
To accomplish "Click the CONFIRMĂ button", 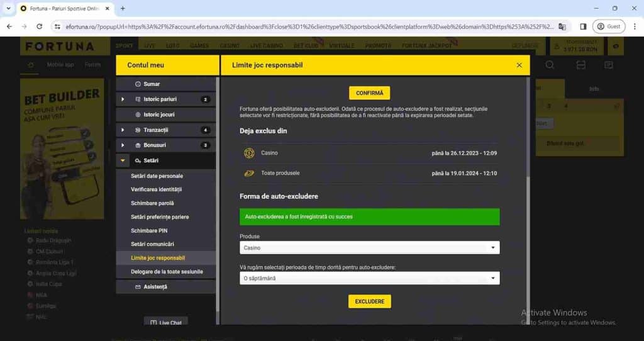I will click(369, 93).
